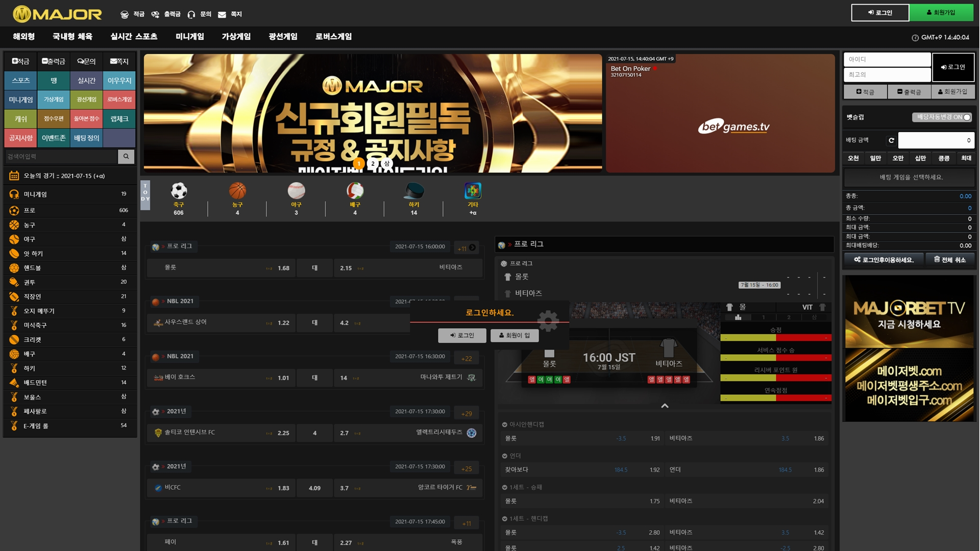Open the 크리켓 sidebar category
Image resolution: width=980 pixels, height=551 pixels.
[x=70, y=339]
